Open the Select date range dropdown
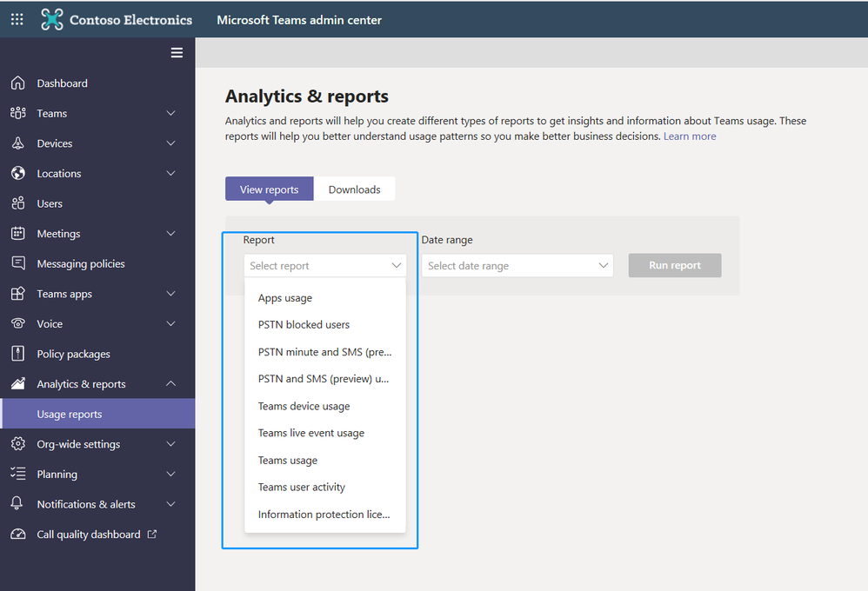Viewport: 868px width, 591px height. point(517,265)
